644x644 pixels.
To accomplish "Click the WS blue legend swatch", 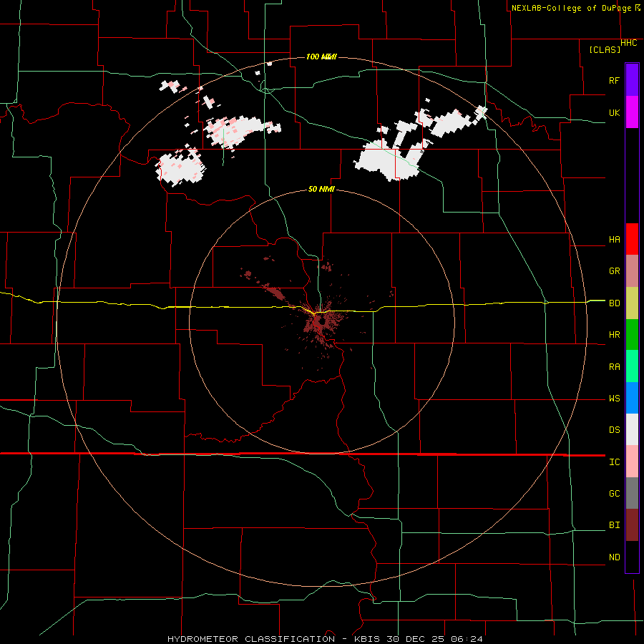I will tap(632, 398).
